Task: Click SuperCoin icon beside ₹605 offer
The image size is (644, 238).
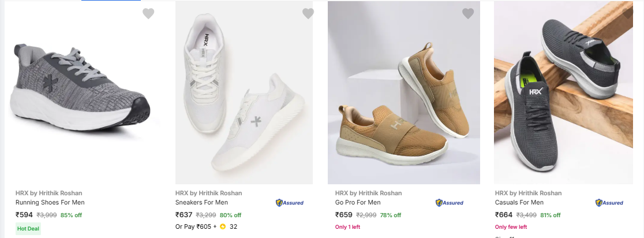Action: click(x=223, y=226)
